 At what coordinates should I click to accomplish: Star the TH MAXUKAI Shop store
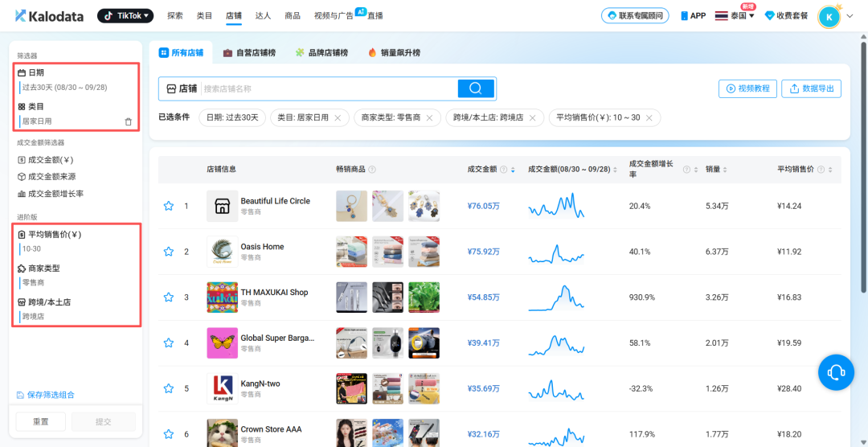click(x=169, y=297)
